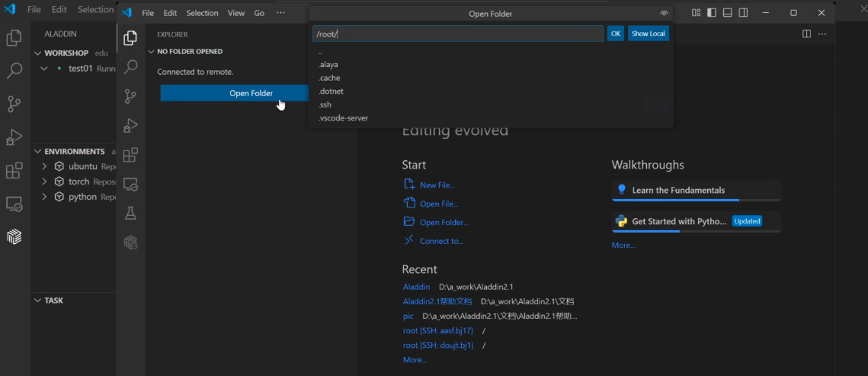Open Explorer view in front window activity bar
This screenshot has height=376, width=868.
[130, 37]
